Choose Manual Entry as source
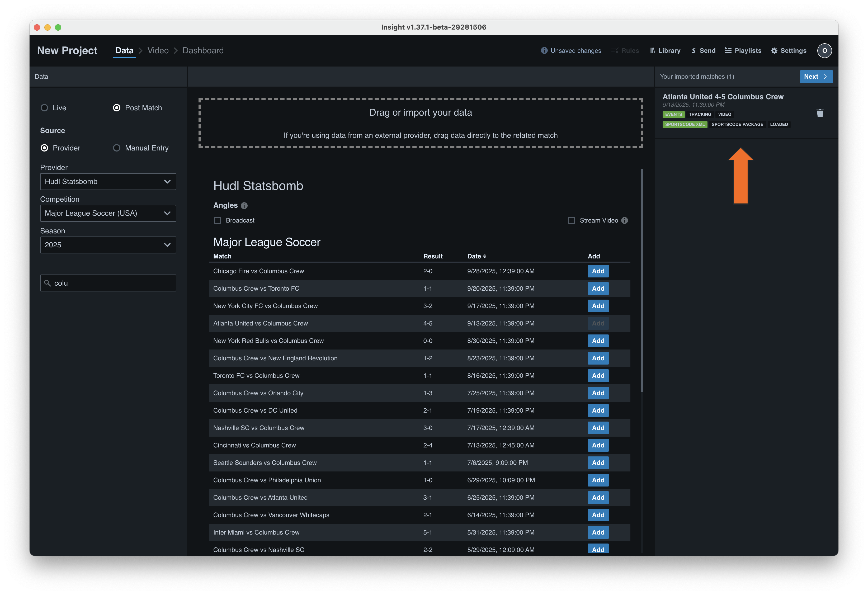The width and height of the screenshot is (868, 595). pos(116,148)
